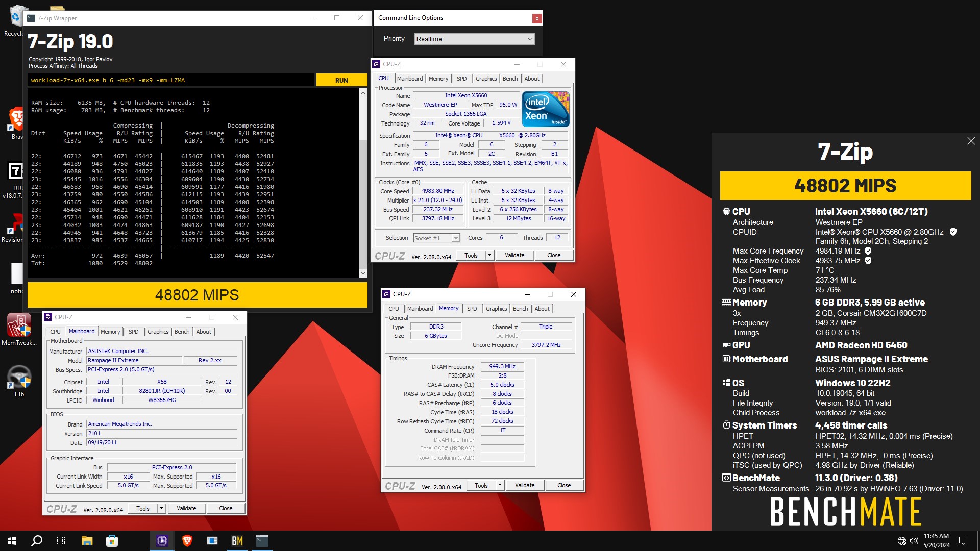The height and width of the screenshot is (551, 980).
Task: Select CPU-Z taskbar icon
Action: click(162, 541)
